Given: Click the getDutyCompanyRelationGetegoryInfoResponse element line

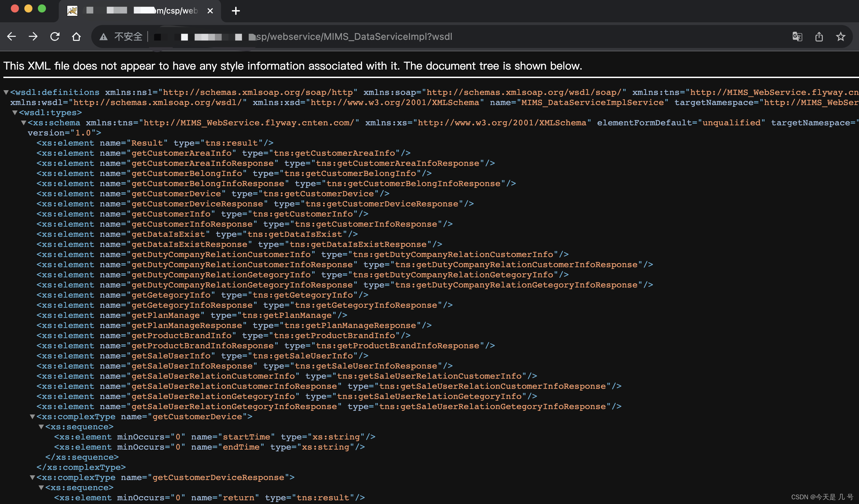Looking at the screenshot, I should point(345,285).
